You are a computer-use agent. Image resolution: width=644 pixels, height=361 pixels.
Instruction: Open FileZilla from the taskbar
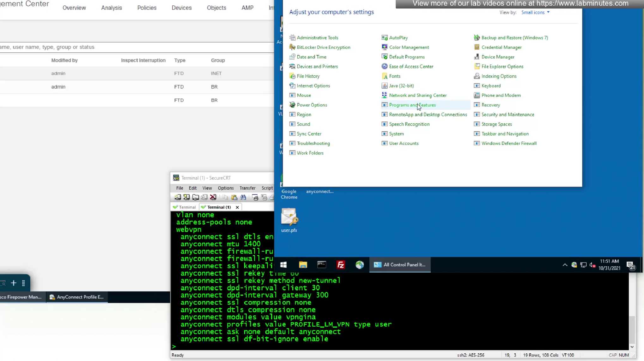pos(341,265)
